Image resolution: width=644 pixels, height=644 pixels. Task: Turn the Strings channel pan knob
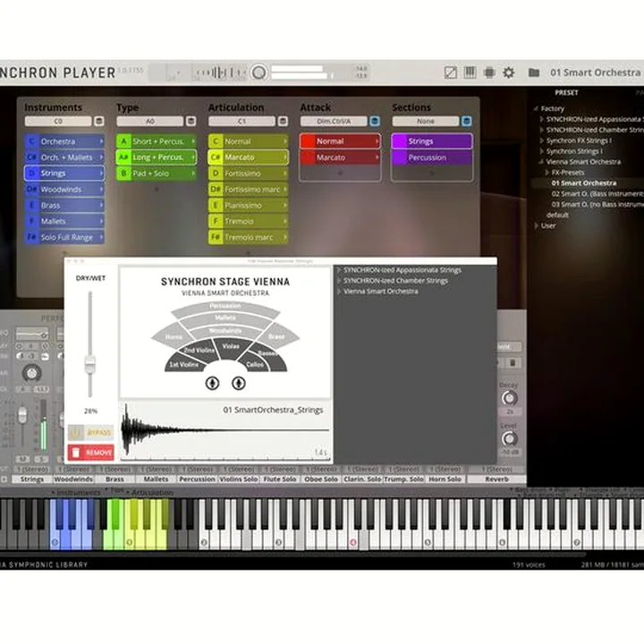(31, 373)
